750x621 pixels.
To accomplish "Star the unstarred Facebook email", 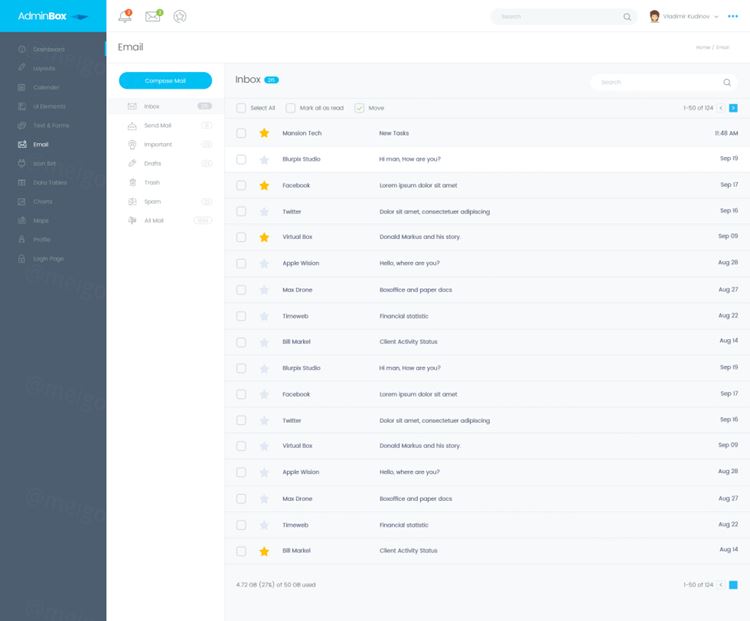I will tap(264, 394).
